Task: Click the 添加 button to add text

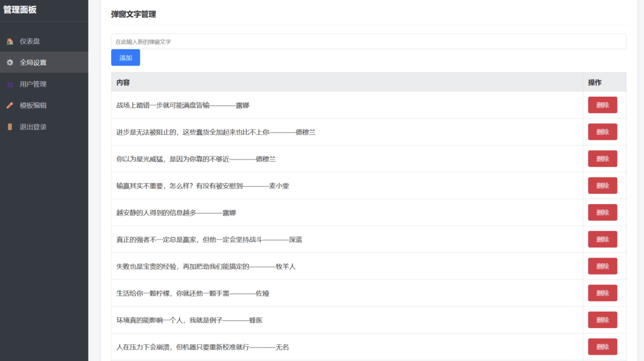Action: [x=126, y=57]
